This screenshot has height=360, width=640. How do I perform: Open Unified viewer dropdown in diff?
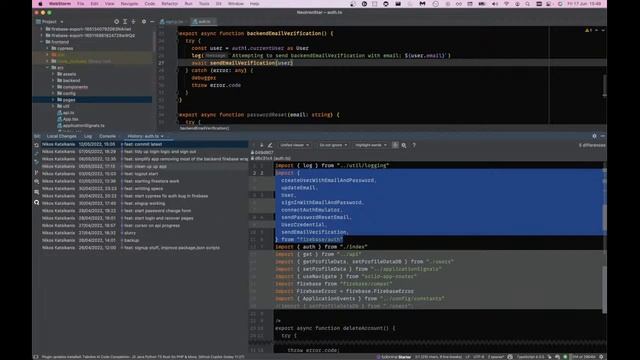click(294, 145)
